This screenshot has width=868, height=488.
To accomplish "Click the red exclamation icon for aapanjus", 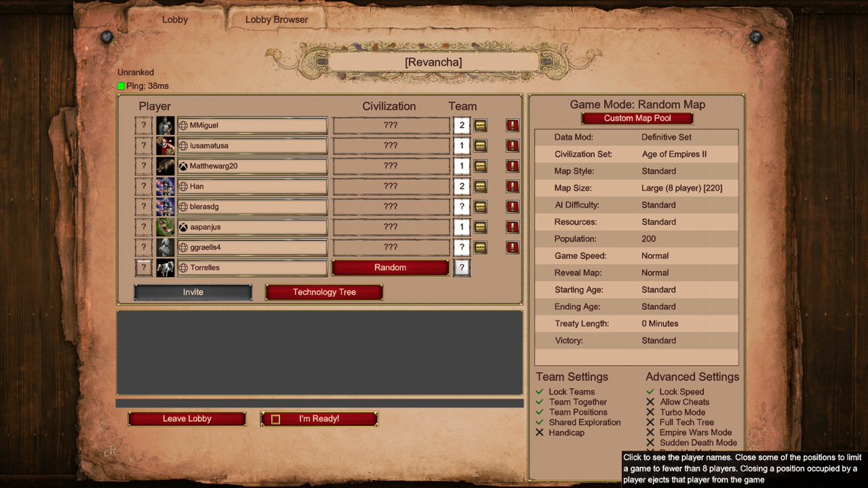I will (x=512, y=227).
